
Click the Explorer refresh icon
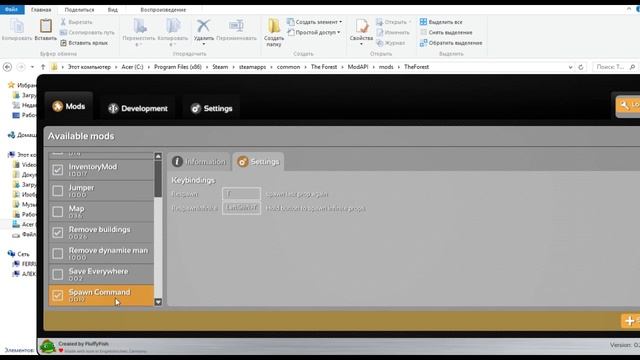[x=581, y=67]
